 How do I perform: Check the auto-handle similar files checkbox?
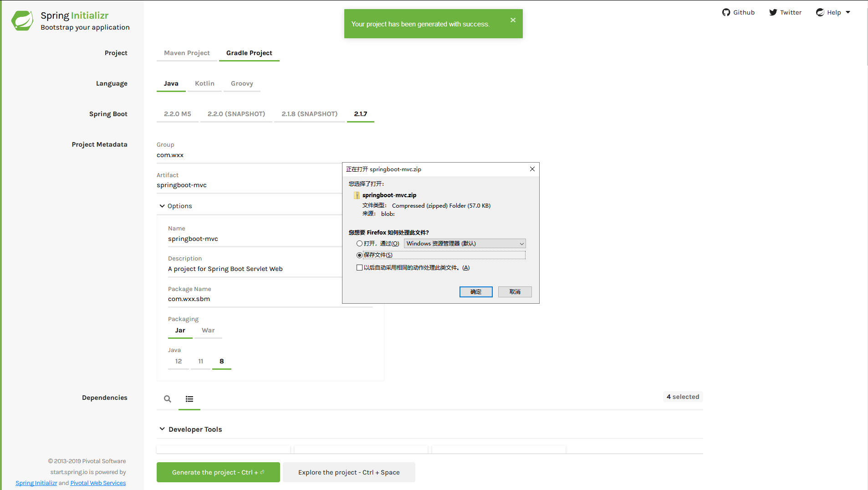[359, 268]
